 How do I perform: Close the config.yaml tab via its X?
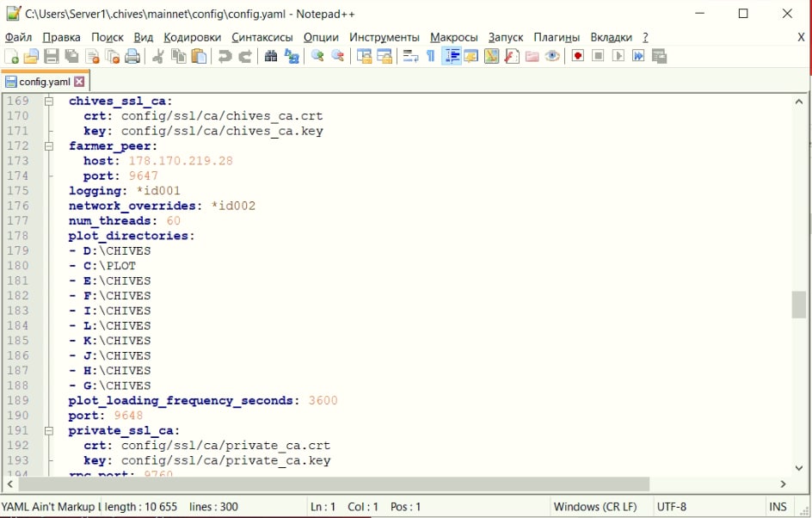click(80, 82)
